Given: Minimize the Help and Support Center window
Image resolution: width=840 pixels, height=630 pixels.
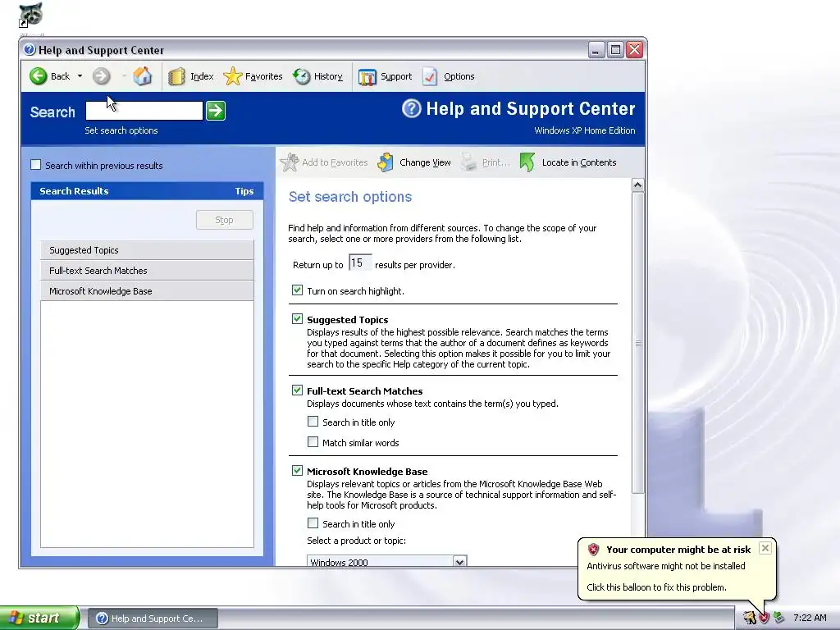Looking at the screenshot, I should pyautogui.click(x=596, y=50).
